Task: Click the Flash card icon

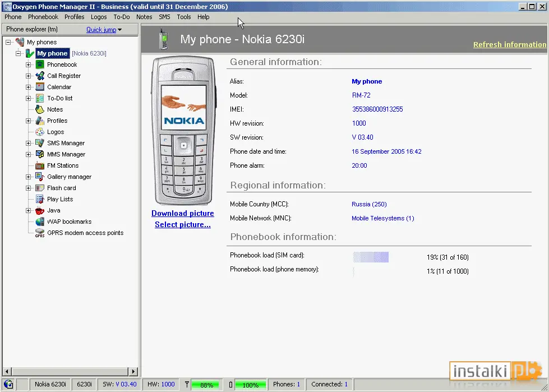Action: point(40,188)
